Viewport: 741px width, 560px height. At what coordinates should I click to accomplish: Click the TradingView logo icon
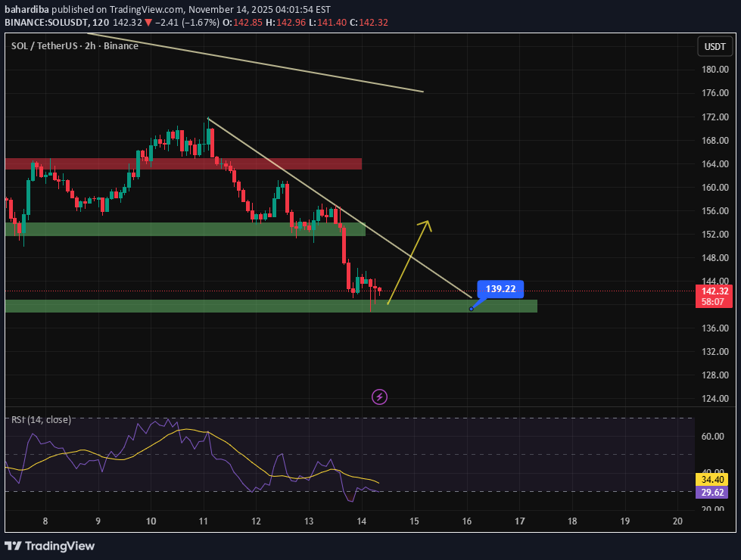[x=13, y=546]
